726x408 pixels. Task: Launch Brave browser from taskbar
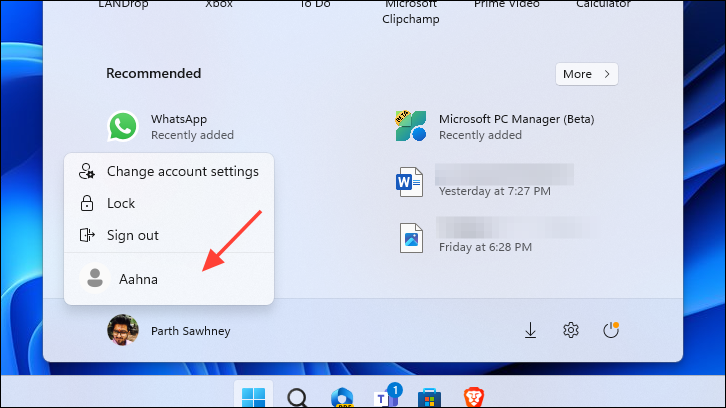click(474, 397)
